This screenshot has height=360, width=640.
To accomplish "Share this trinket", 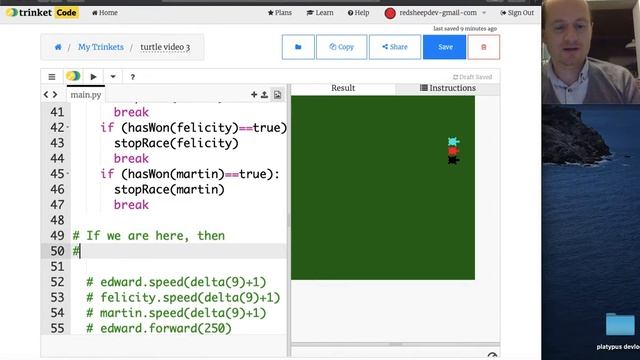I will coord(395,47).
